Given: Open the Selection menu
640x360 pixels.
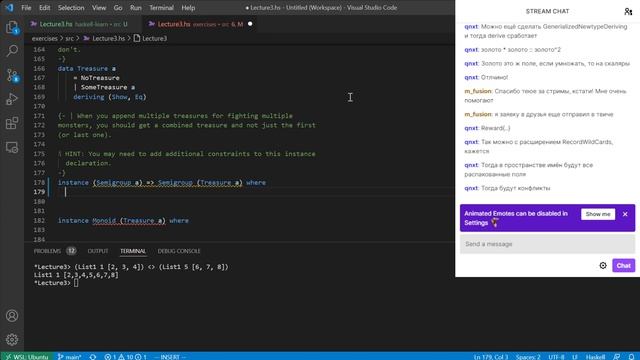Looking at the screenshot, I should tap(71, 8).
